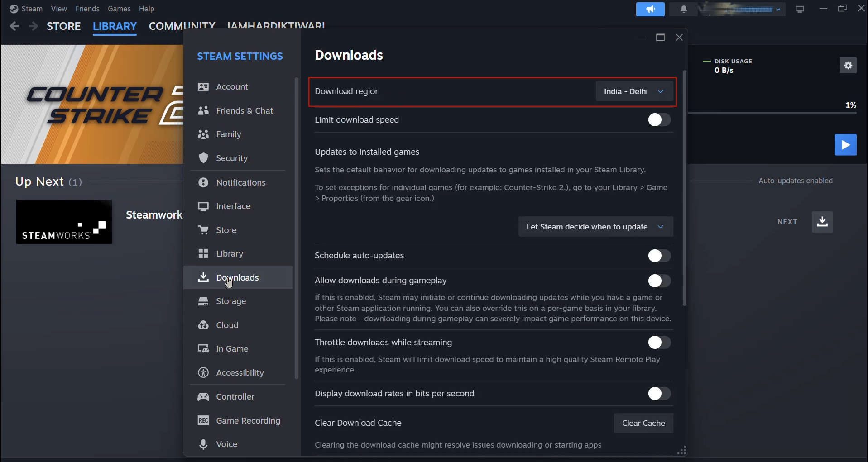Open the Let Steam decide when to update dropdown
Image resolution: width=868 pixels, height=462 pixels.
click(595, 226)
